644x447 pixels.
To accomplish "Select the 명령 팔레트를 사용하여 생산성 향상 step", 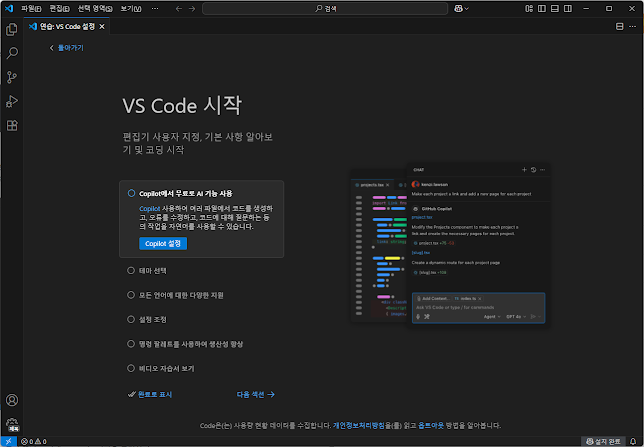I will (x=185, y=344).
